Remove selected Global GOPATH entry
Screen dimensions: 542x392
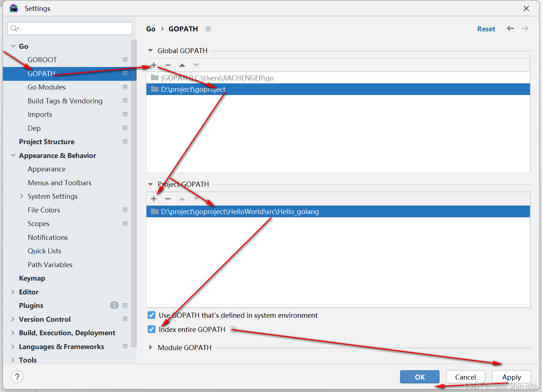point(168,65)
